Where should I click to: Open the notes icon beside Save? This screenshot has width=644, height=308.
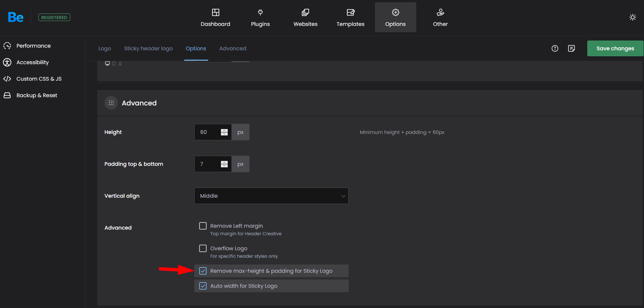click(x=571, y=48)
